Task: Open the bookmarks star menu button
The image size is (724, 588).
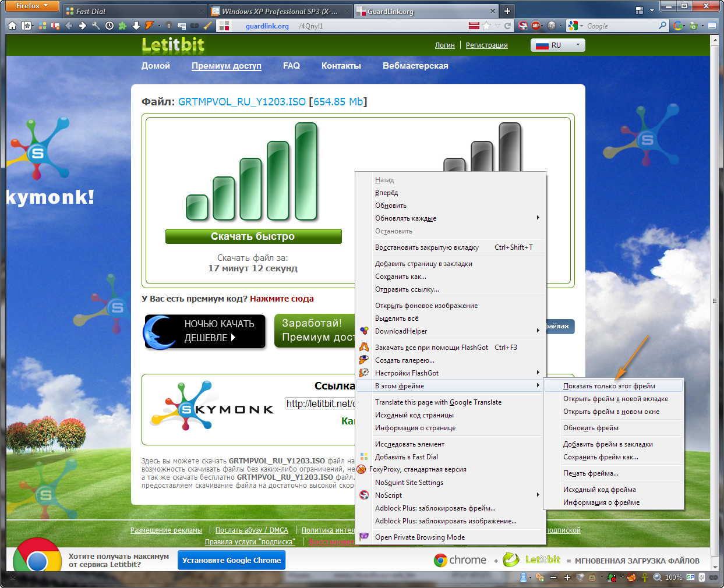Action: [27, 26]
